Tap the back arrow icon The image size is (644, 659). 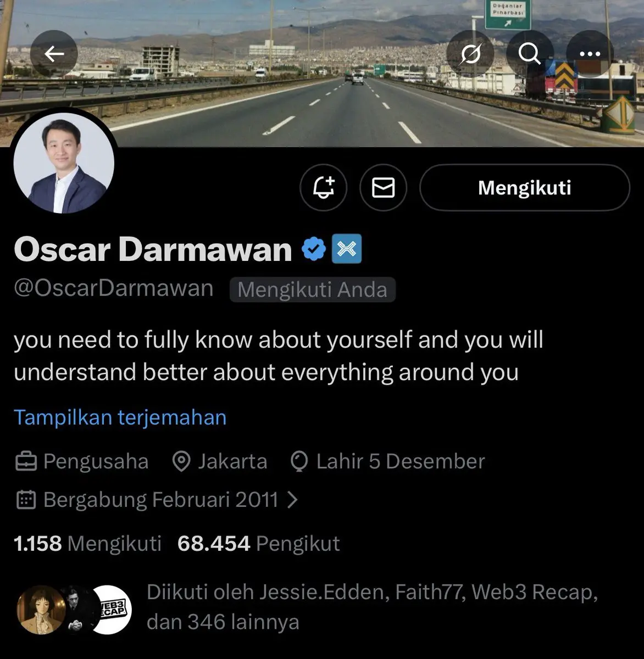[x=54, y=54]
